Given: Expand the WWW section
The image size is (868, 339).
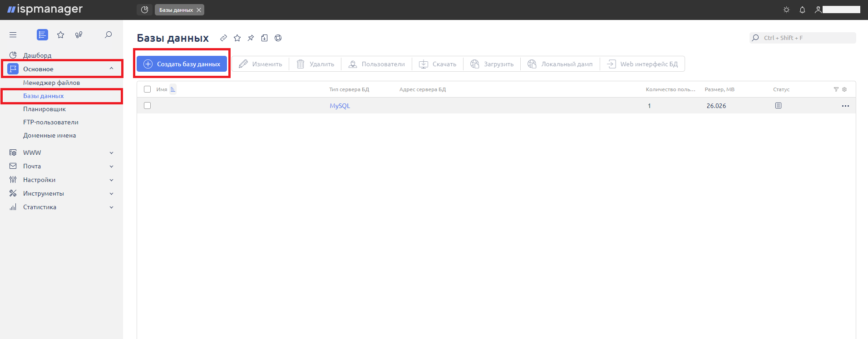Looking at the screenshot, I should pos(111,153).
